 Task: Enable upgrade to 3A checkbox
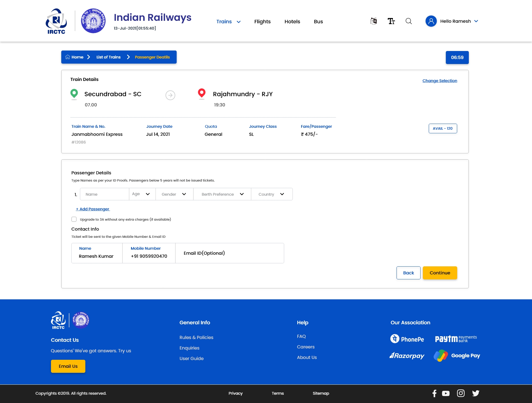[74, 219]
